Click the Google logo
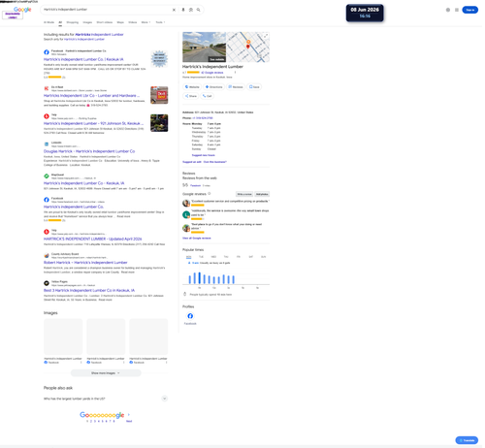485x448 pixels. [x=22, y=10]
